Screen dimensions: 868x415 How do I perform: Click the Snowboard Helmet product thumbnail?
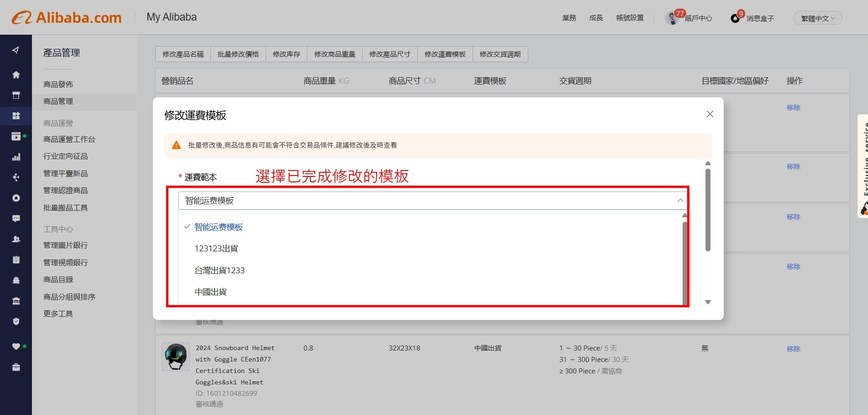(x=176, y=356)
